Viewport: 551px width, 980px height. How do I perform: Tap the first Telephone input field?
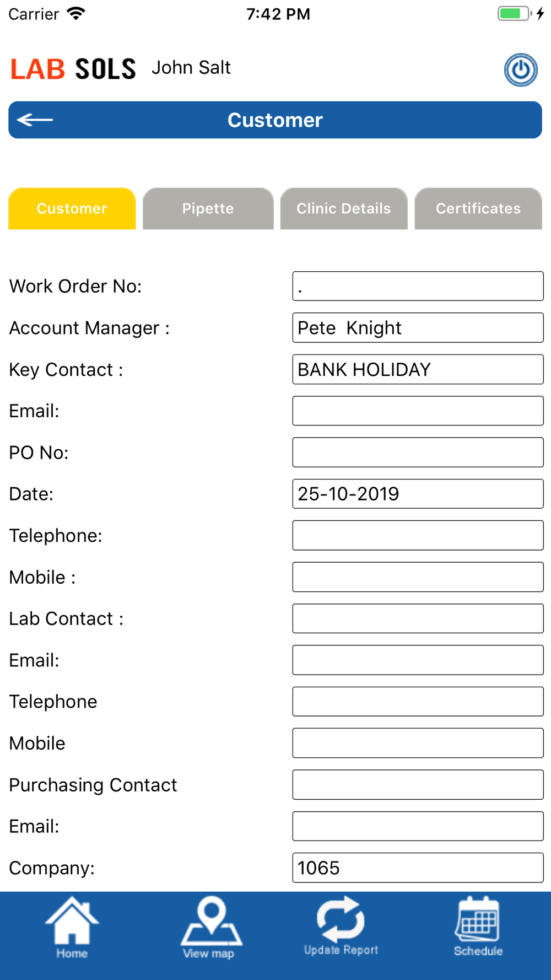click(418, 535)
